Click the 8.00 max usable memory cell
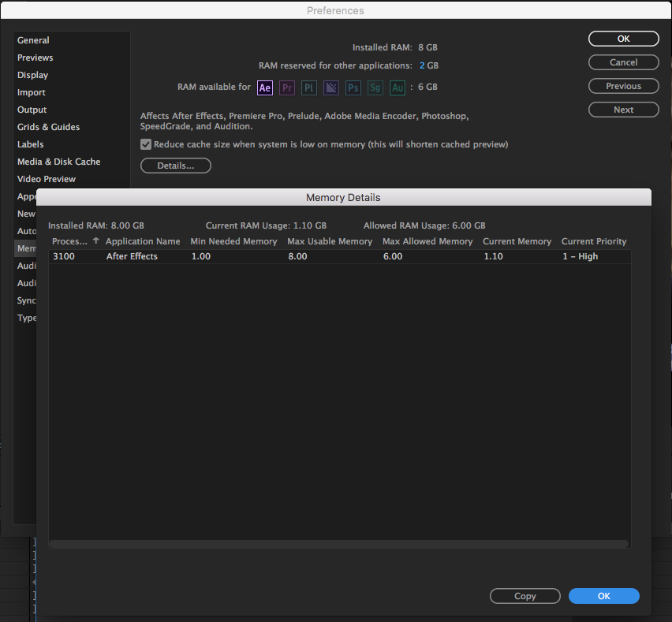This screenshot has width=672, height=622. (298, 256)
